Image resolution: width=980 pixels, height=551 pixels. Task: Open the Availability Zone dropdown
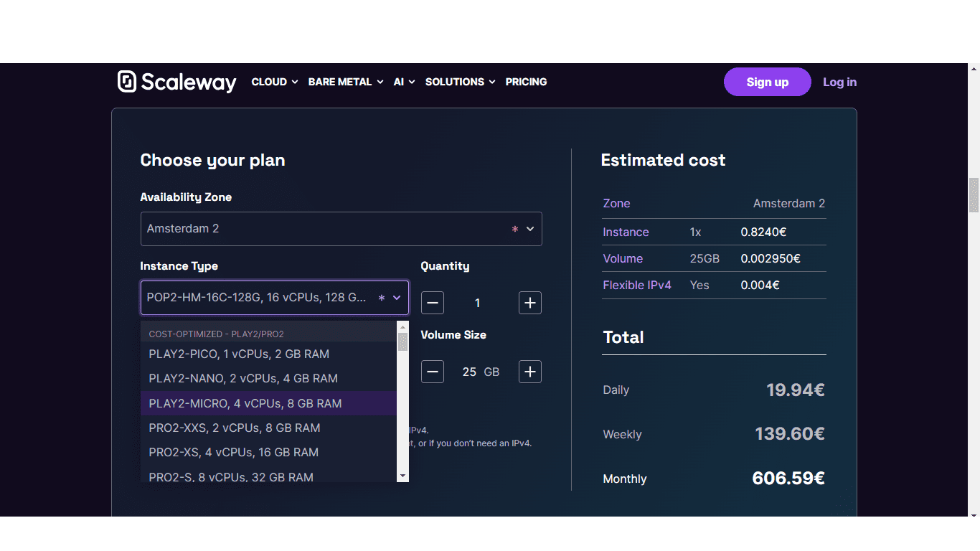(x=341, y=229)
